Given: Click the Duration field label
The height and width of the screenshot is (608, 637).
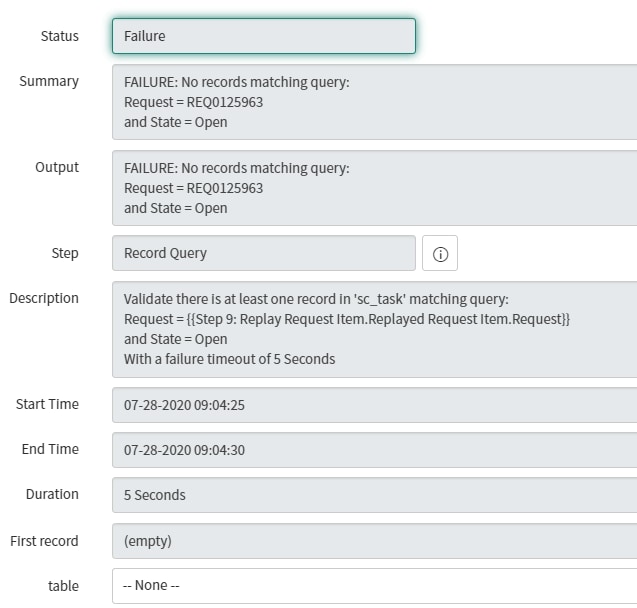Looking at the screenshot, I should 52,494.
